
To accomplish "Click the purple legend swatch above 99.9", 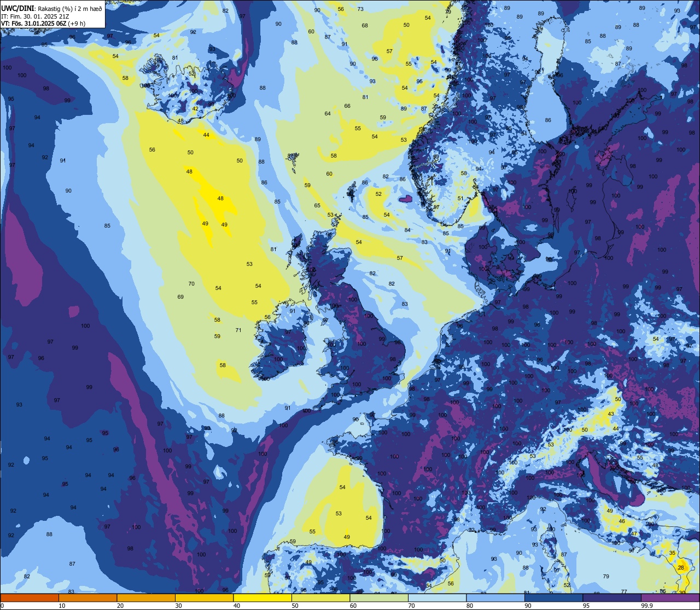I will (x=670, y=597).
